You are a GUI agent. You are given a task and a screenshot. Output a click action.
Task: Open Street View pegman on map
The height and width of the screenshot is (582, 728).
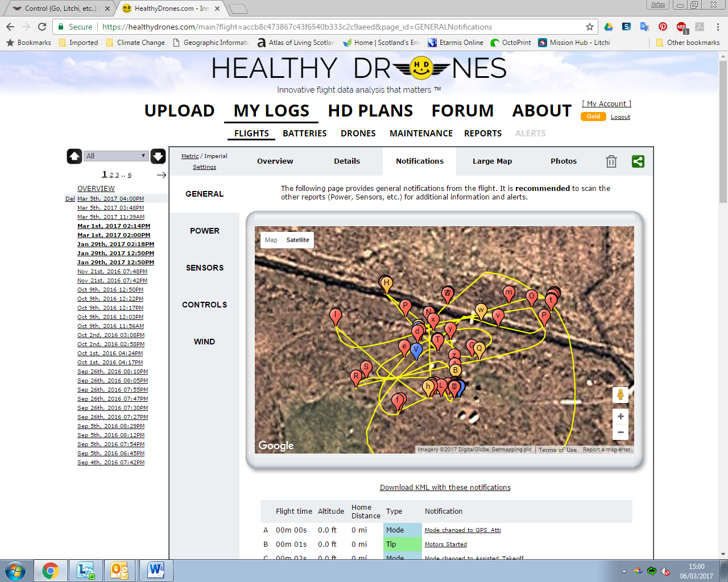click(x=621, y=394)
